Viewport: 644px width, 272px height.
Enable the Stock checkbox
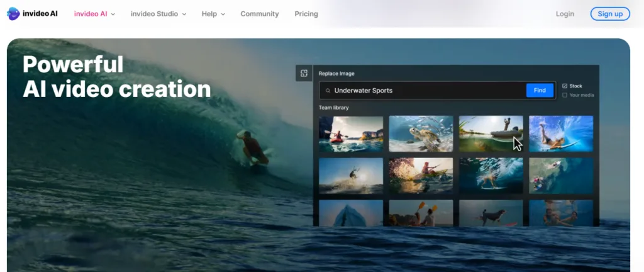coord(565,86)
